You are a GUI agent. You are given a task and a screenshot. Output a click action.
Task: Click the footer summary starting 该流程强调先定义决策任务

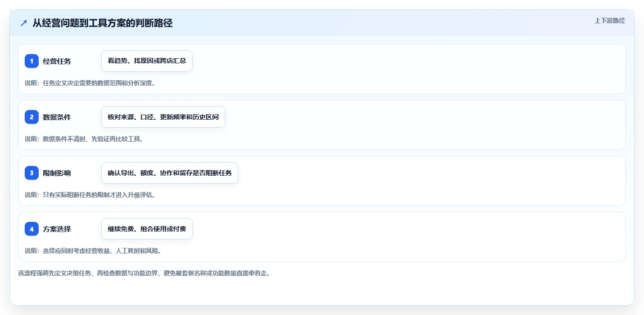tap(144, 273)
